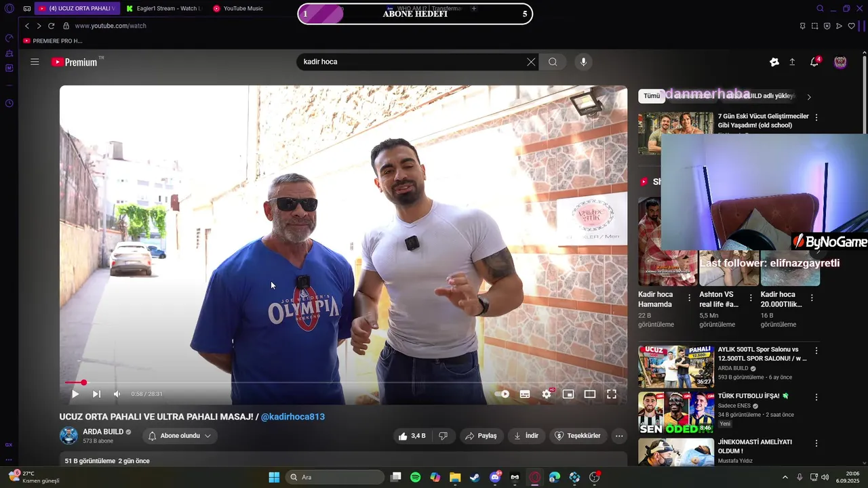
Task: Switch to the Eagler1 Stream tab
Action: [x=164, y=8]
